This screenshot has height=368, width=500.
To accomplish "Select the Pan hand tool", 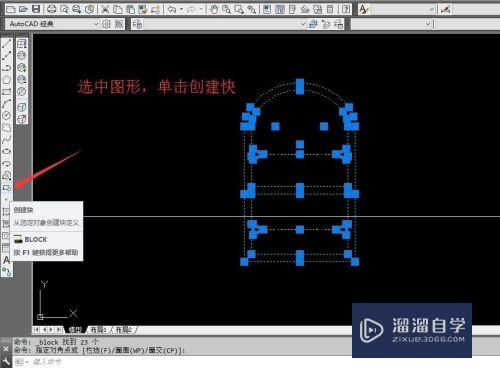I will pyautogui.click(x=214, y=9).
